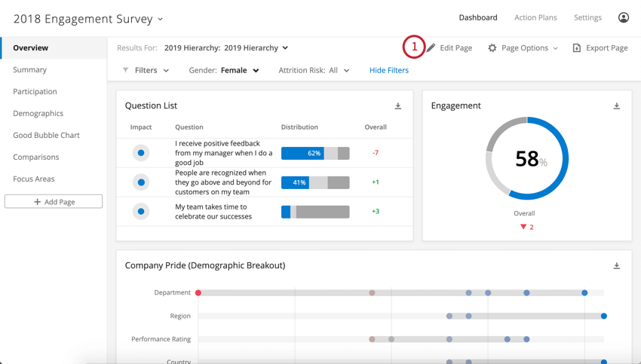Click the Performance Rating row label
Viewport: 641px width, 364px height.
pyautogui.click(x=161, y=339)
